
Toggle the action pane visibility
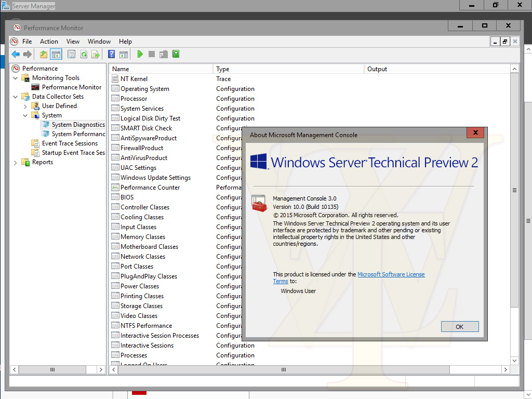point(124,54)
